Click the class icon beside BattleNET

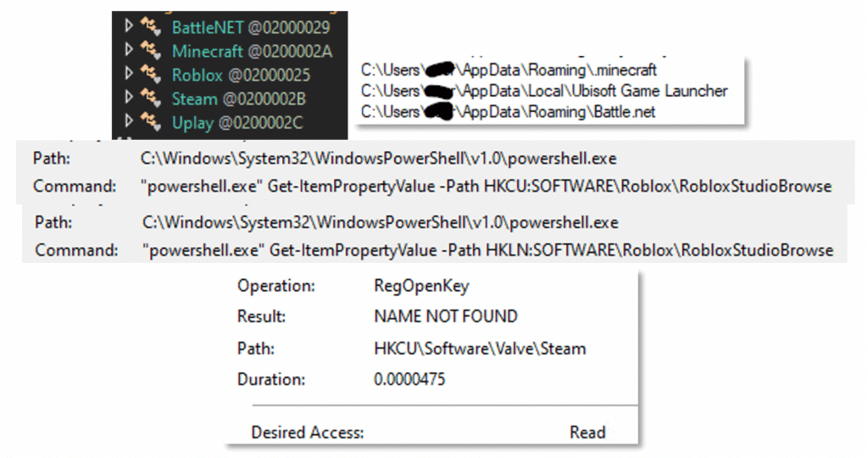point(151,28)
